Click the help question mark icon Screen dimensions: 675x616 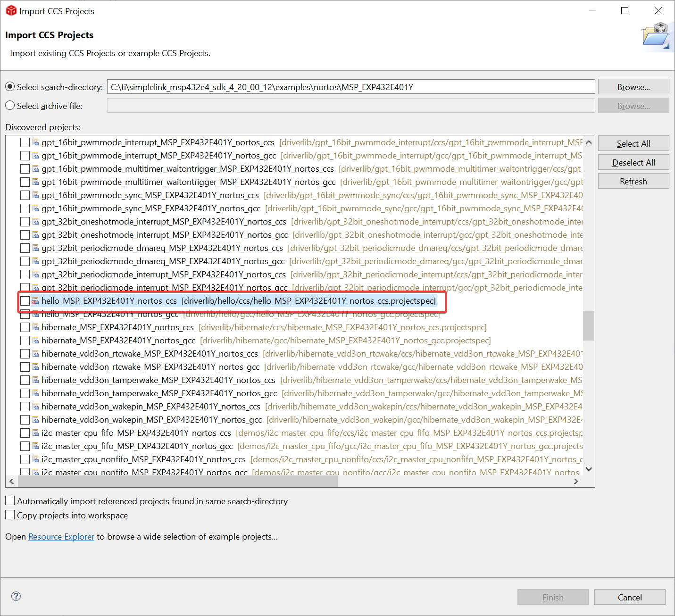coord(16,596)
